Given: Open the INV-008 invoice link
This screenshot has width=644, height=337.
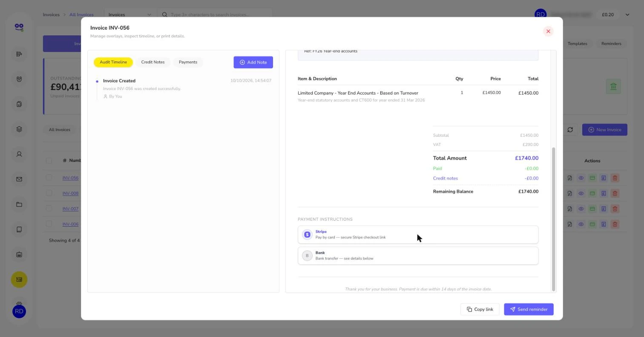Looking at the screenshot, I should click(x=71, y=193).
